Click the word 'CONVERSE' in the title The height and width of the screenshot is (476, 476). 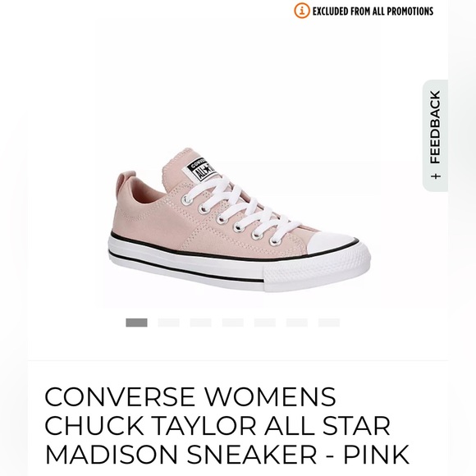[120, 396]
